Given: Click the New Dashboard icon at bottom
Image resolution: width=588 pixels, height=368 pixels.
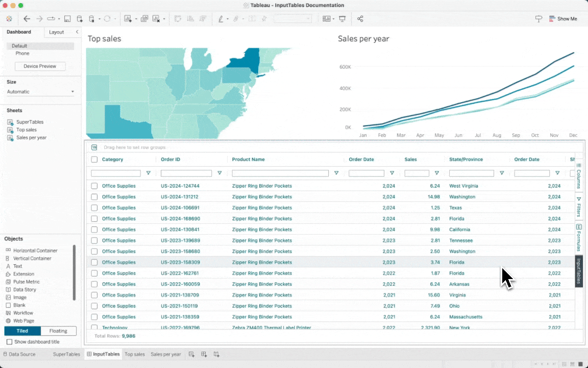Looking at the screenshot, I should click(204, 354).
